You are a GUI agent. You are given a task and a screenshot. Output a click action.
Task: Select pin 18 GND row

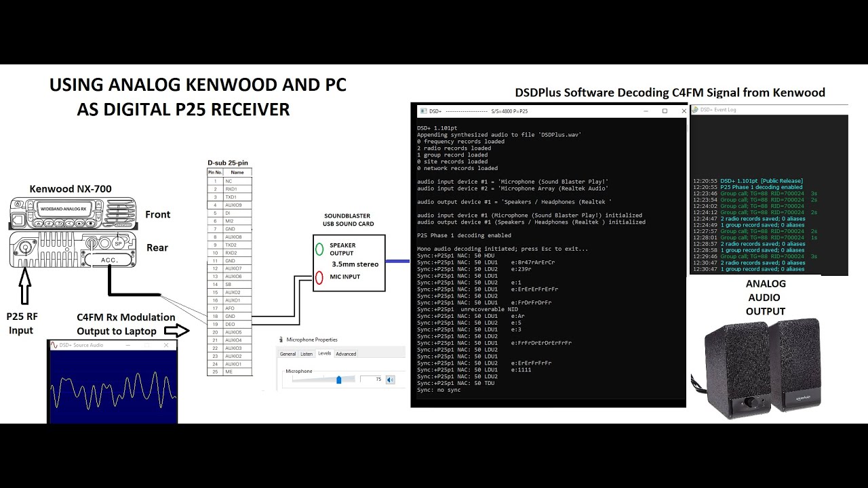pos(230,317)
